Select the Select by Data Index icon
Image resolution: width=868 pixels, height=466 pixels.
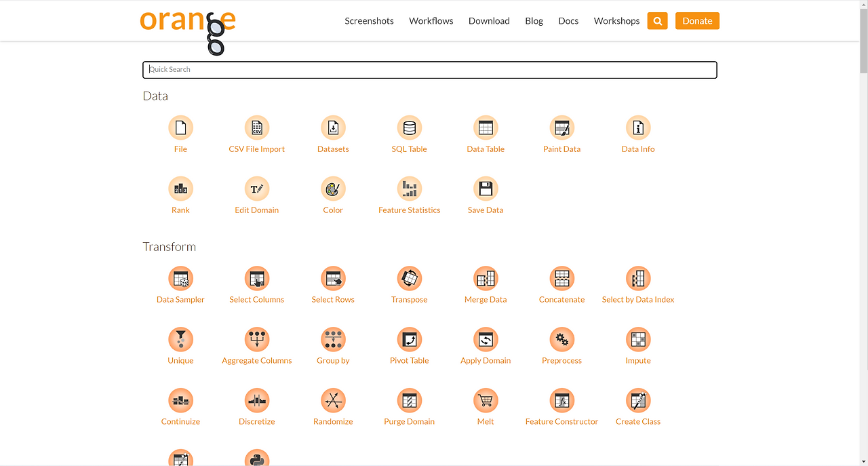point(638,278)
